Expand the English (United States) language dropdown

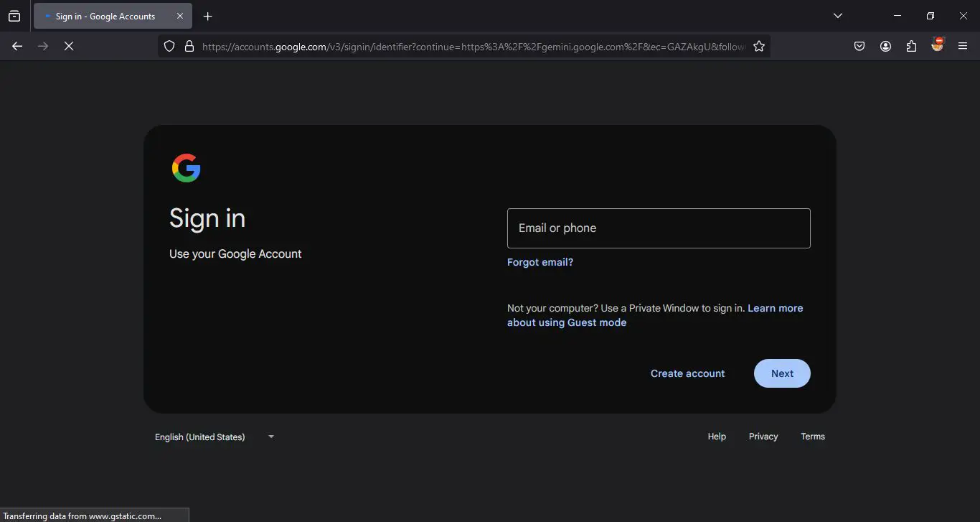(215, 437)
